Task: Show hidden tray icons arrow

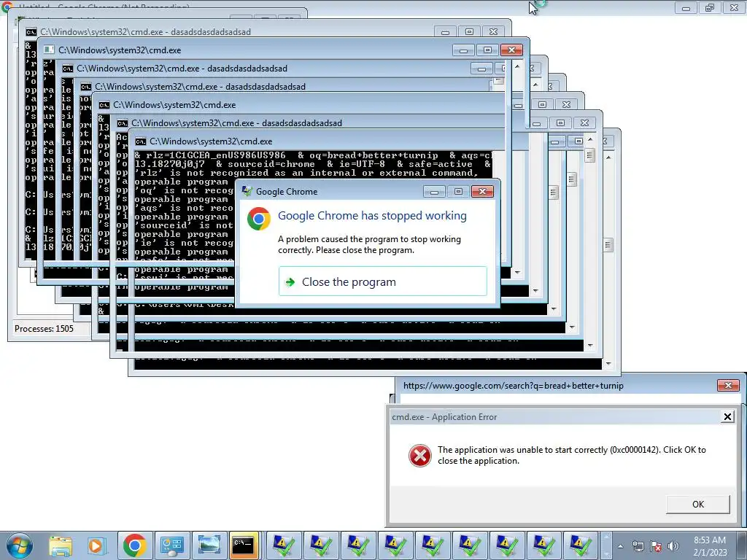Action: point(620,547)
